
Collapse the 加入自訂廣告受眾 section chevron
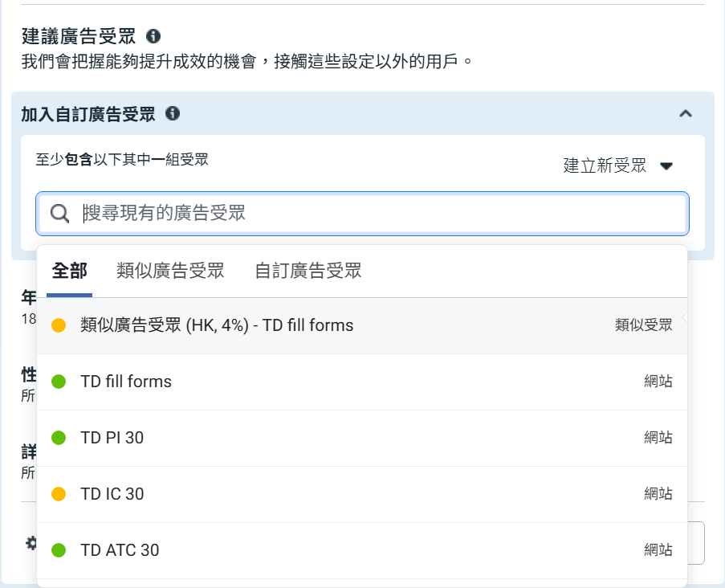(685, 113)
